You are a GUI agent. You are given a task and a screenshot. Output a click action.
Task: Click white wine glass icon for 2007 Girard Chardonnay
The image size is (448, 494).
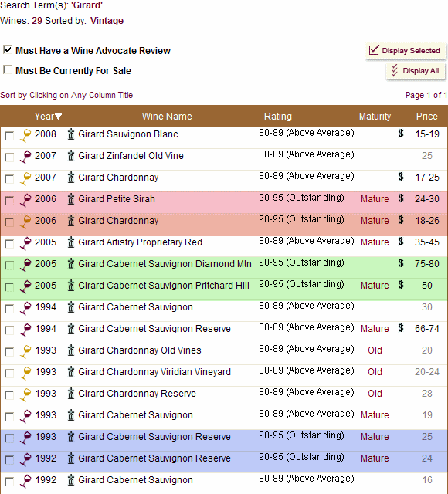[25, 178]
